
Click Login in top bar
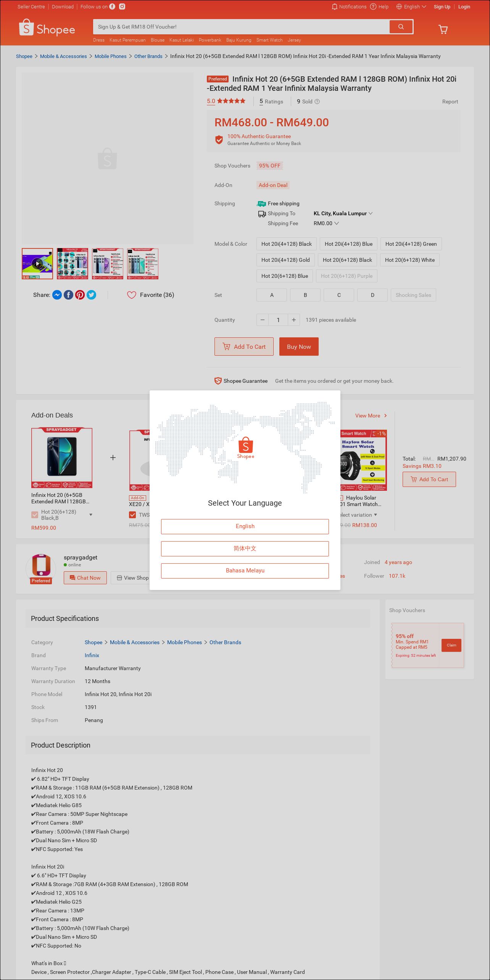(464, 6)
